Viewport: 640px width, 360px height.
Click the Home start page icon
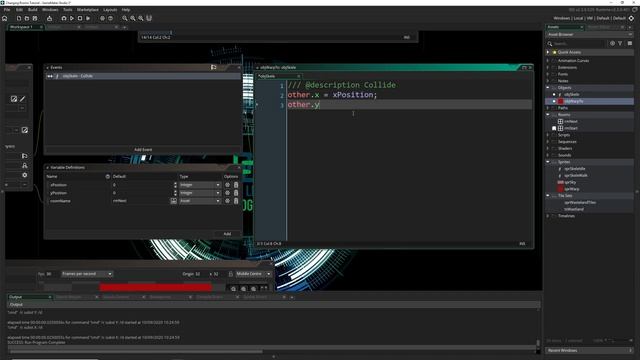[x=5, y=18]
